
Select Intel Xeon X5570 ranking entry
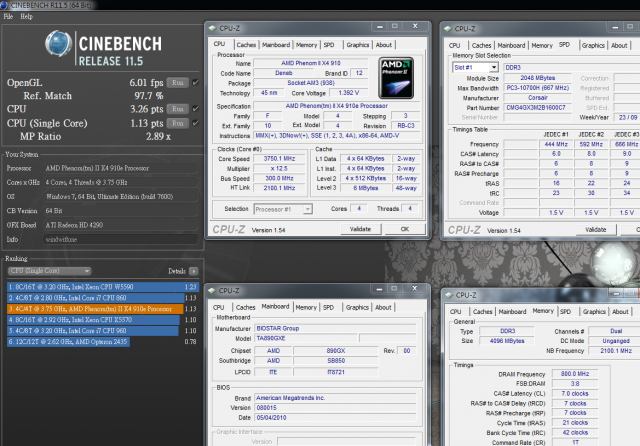93,320
